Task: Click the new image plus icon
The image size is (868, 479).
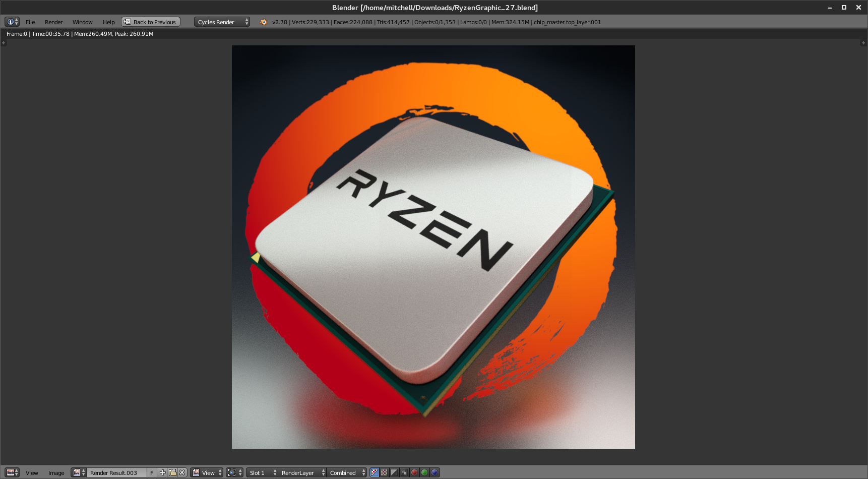Action: tap(162, 472)
